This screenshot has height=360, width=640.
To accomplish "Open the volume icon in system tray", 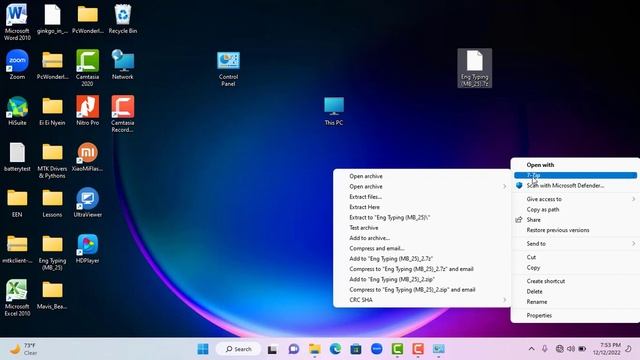I will [571, 349].
